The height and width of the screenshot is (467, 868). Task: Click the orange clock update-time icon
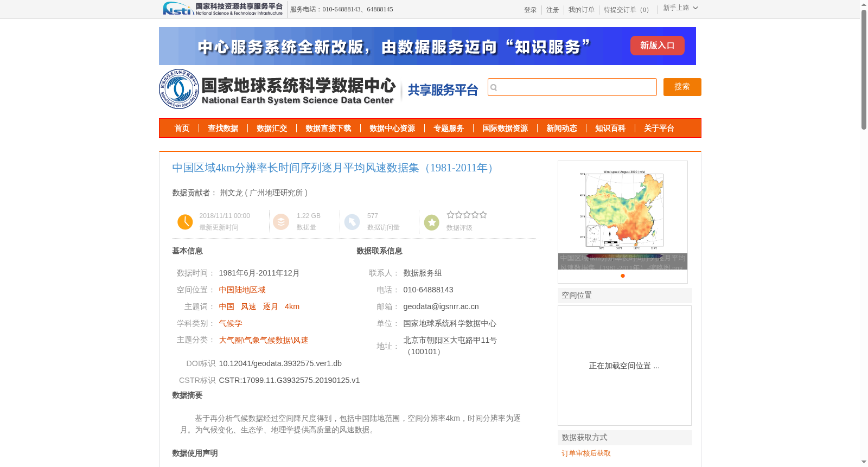(x=185, y=222)
